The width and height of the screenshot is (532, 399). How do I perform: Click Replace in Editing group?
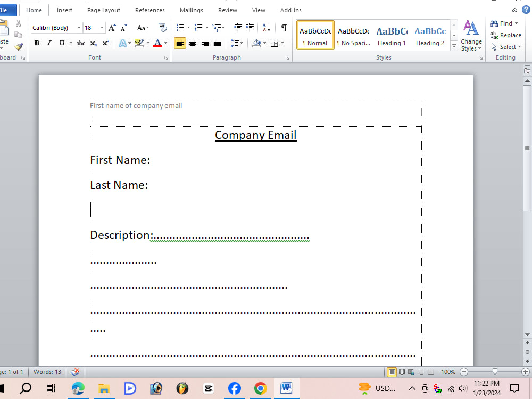click(505, 35)
